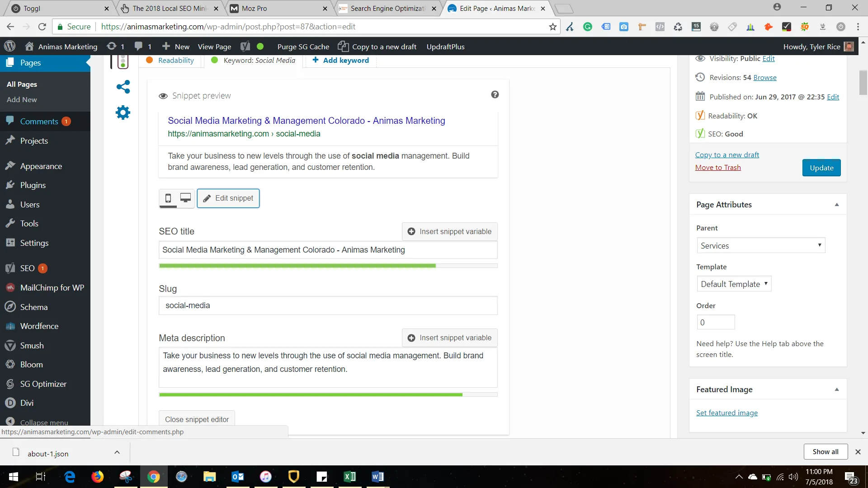Click the Set featured image link
The height and width of the screenshot is (488, 868).
coord(726,413)
